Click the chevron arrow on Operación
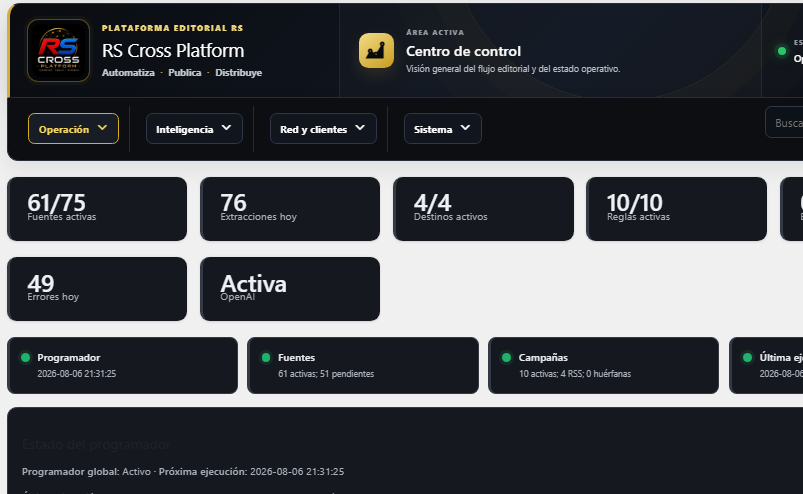 pyautogui.click(x=102, y=127)
